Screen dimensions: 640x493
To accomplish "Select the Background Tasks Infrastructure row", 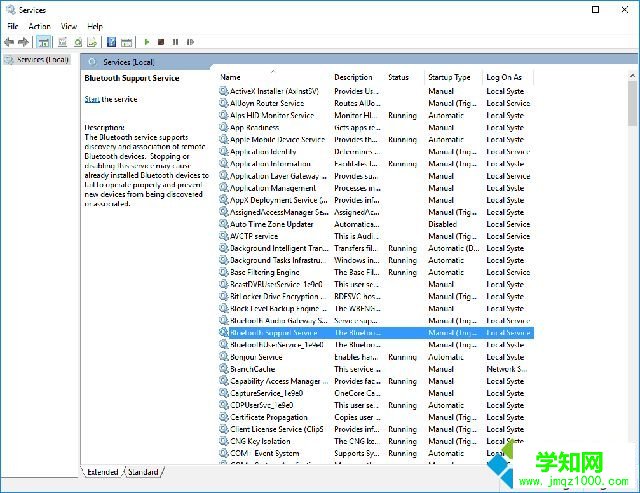I will click(x=376, y=260).
